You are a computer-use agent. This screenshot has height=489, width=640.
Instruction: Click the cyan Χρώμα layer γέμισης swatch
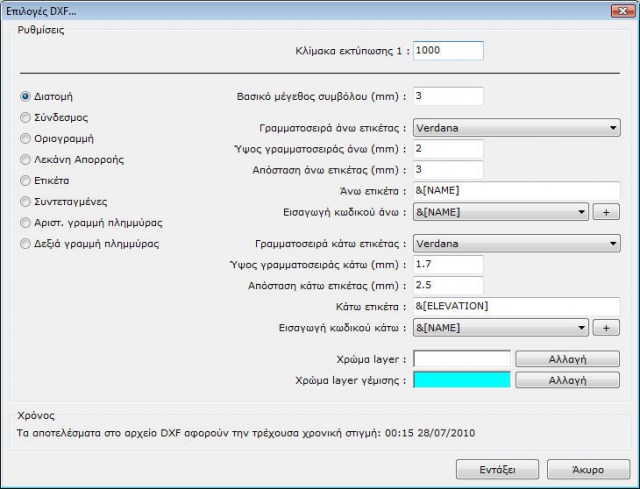click(461, 380)
